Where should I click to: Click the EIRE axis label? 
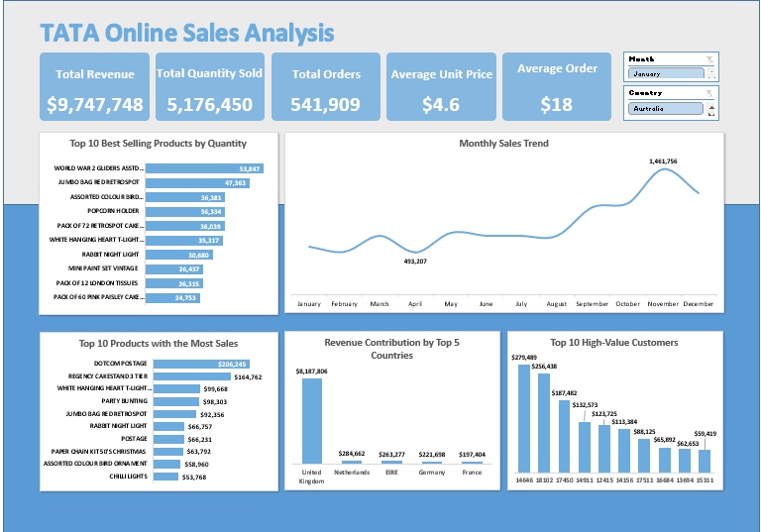click(391, 473)
